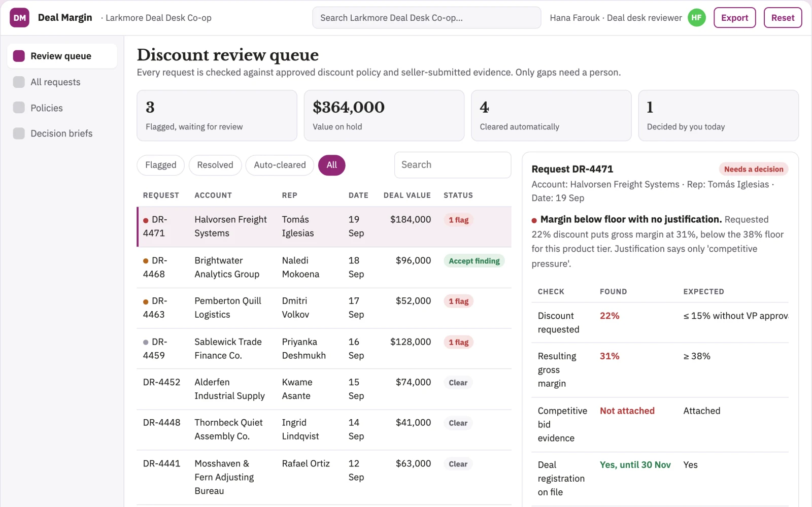
Task: Click the DM Deal Margin logo icon
Action: pyautogui.click(x=19, y=18)
